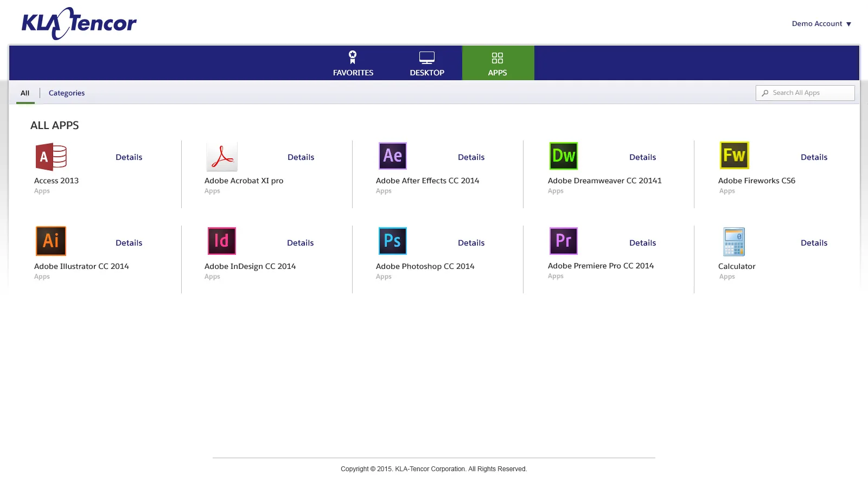Switch to the Favorites tab
The width and height of the screenshot is (868, 488).
pos(353,63)
